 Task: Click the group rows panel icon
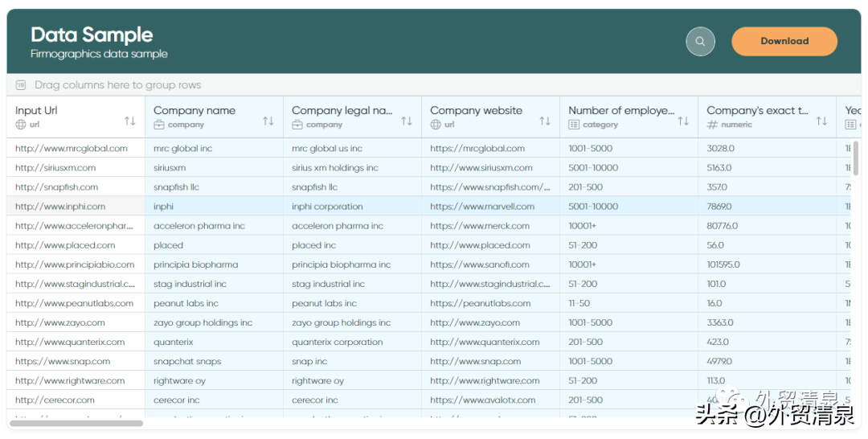pyautogui.click(x=20, y=84)
